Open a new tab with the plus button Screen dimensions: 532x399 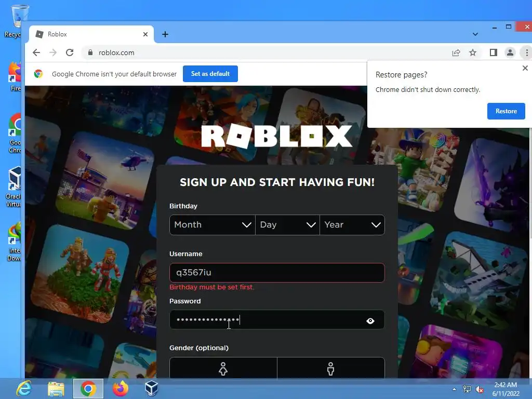click(165, 34)
